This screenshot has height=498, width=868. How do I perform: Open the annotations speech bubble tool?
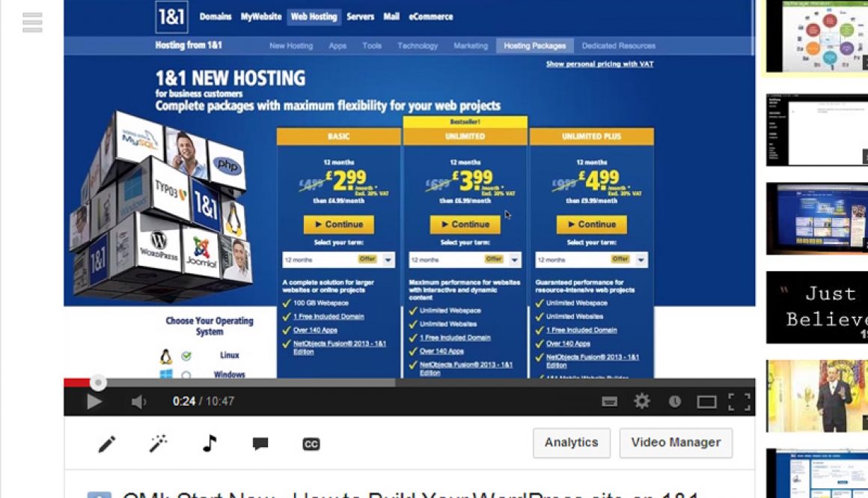pos(260,443)
